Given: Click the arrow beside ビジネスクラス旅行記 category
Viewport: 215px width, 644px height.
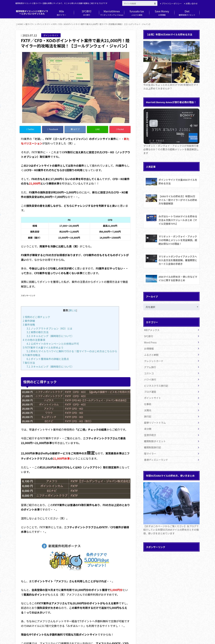Looking at the screenshot, I should (198, 386).
